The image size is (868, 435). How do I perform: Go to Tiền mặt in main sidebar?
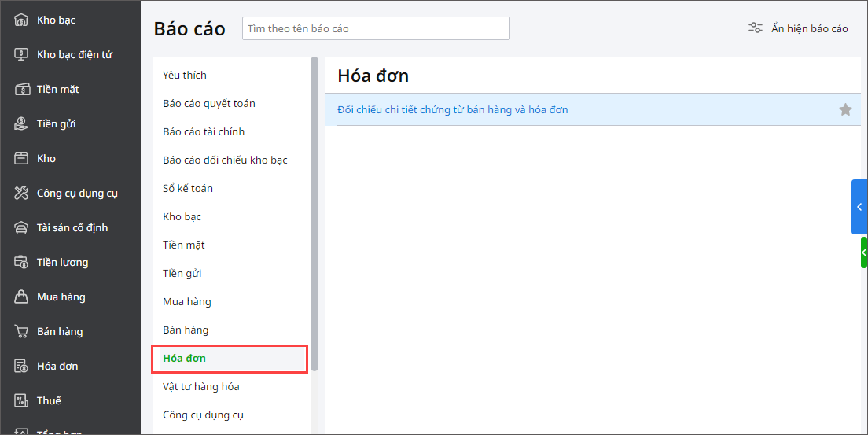pos(58,89)
